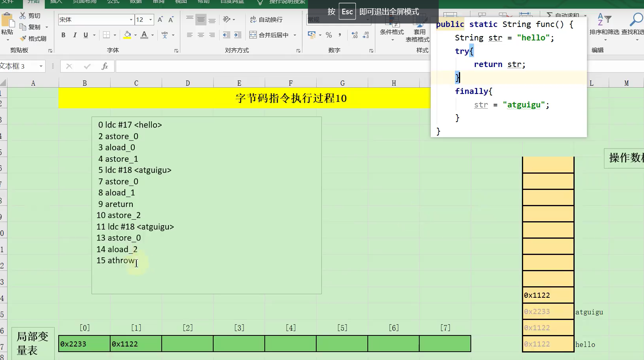Toggle Bold formatting button
The image size is (644, 360).
pos(63,35)
